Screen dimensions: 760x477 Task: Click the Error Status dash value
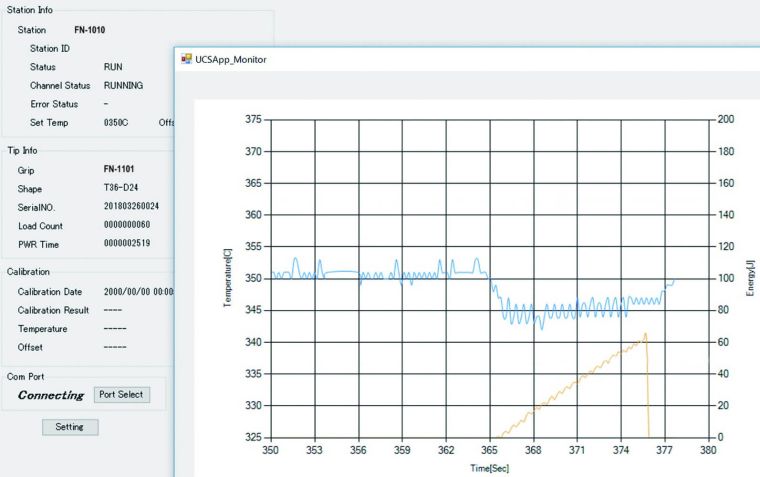(107, 104)
